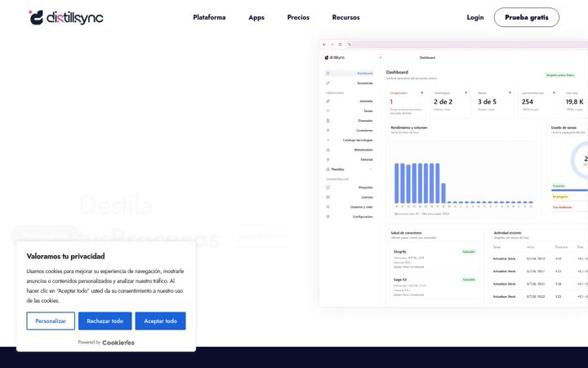Open the Apps menu item
The width and height of the screenshot is (588, 368).
pos(256,17)
